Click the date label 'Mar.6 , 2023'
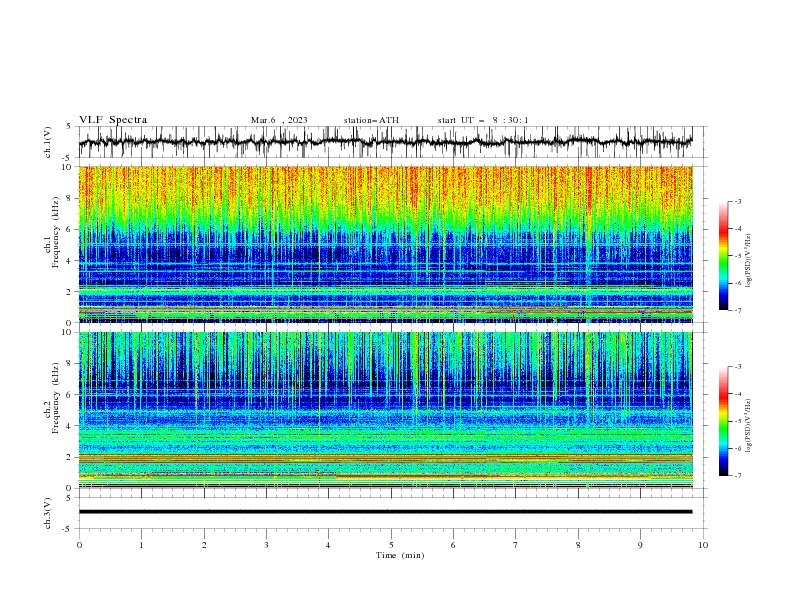The width and height of the screenshot is (792, 612). pos(279,120)
